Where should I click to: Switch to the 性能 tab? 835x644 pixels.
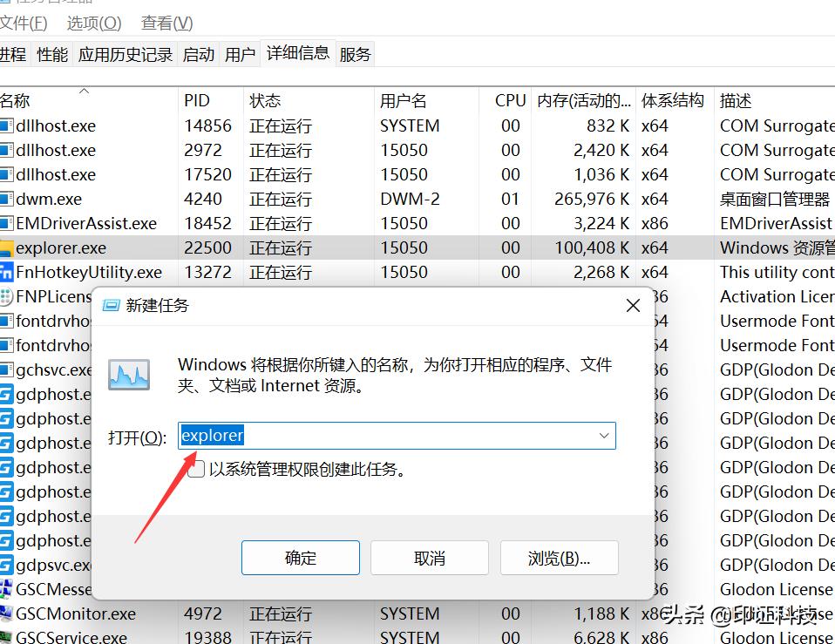point(54,53)
